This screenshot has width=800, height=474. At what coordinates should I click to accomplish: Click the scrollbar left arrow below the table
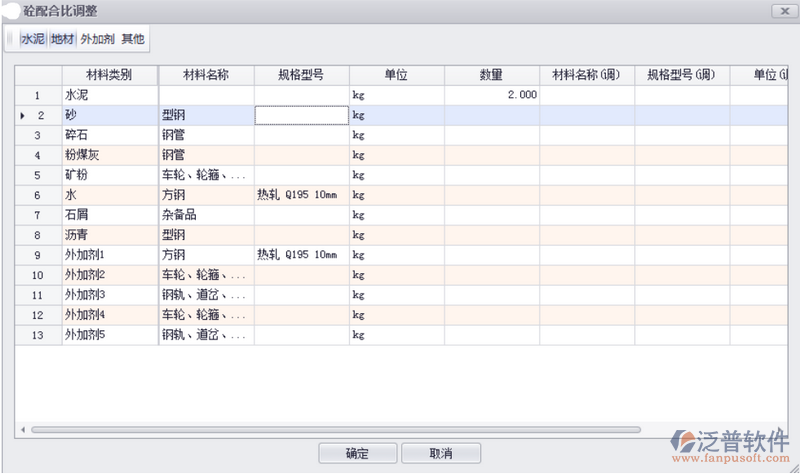tap(22, 429)
